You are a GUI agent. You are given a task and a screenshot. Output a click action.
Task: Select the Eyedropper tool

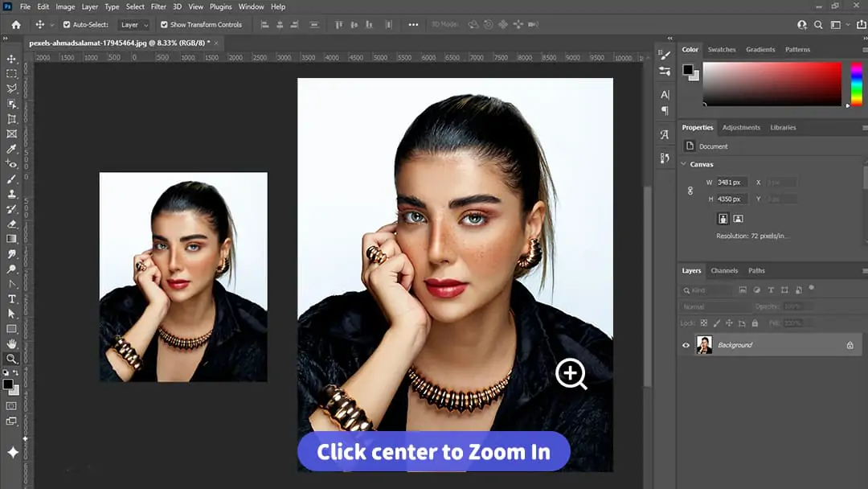point(11,149)
